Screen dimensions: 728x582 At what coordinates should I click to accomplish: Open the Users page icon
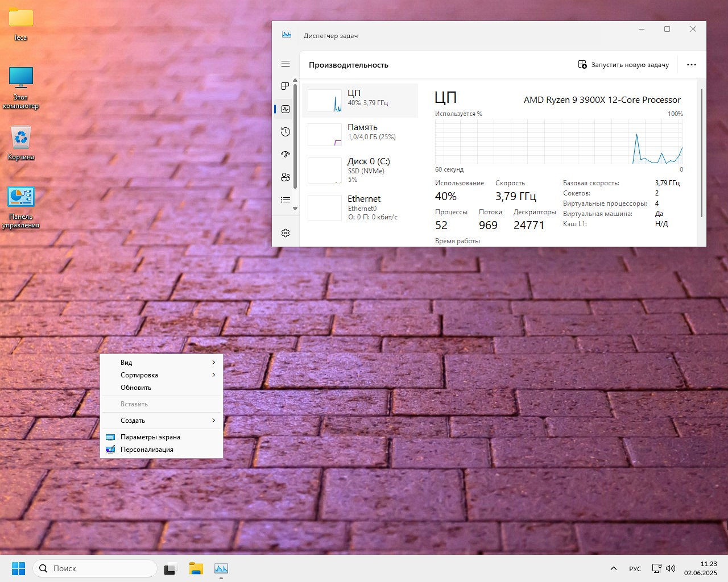tap(286, 177)
